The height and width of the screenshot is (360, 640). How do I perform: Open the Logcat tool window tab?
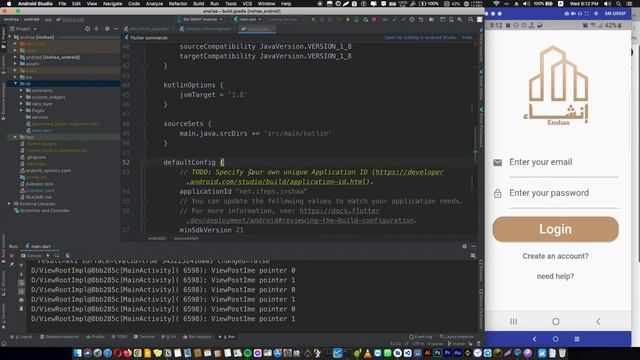[x=21, y=337]
